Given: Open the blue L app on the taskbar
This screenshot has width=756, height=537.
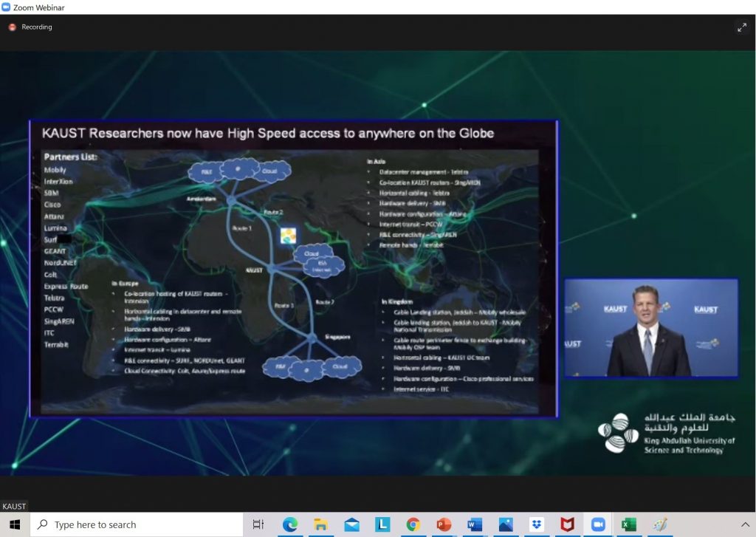Looking at the screenshot, I should [382, 524].
